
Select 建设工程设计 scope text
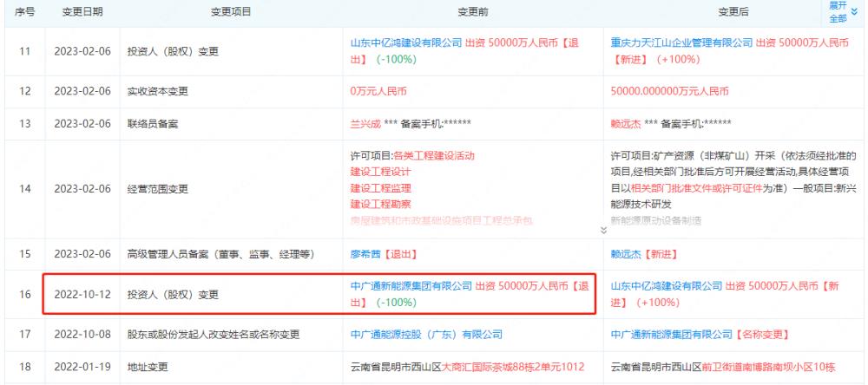click(x=381, y=172)
